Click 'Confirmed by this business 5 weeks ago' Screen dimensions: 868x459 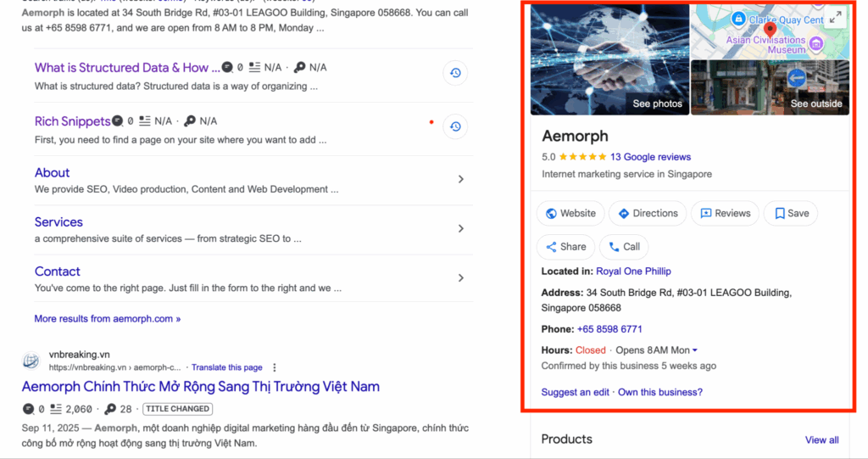[629, 366]
